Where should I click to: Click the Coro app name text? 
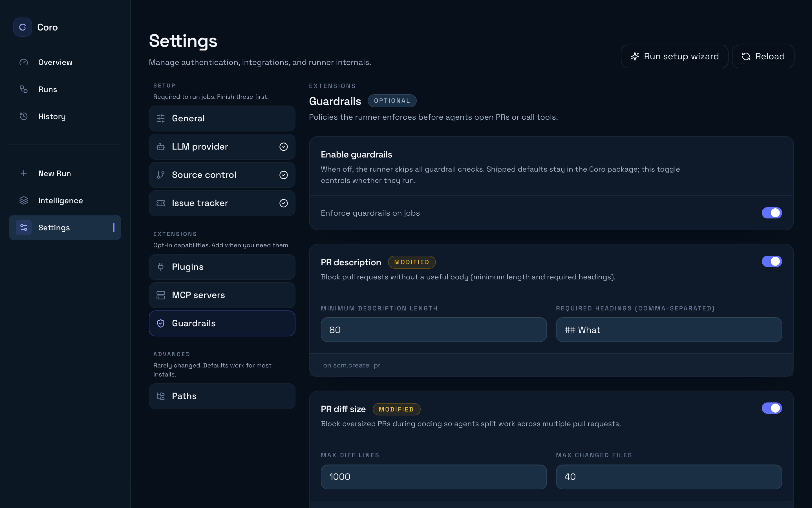(47, 27)
